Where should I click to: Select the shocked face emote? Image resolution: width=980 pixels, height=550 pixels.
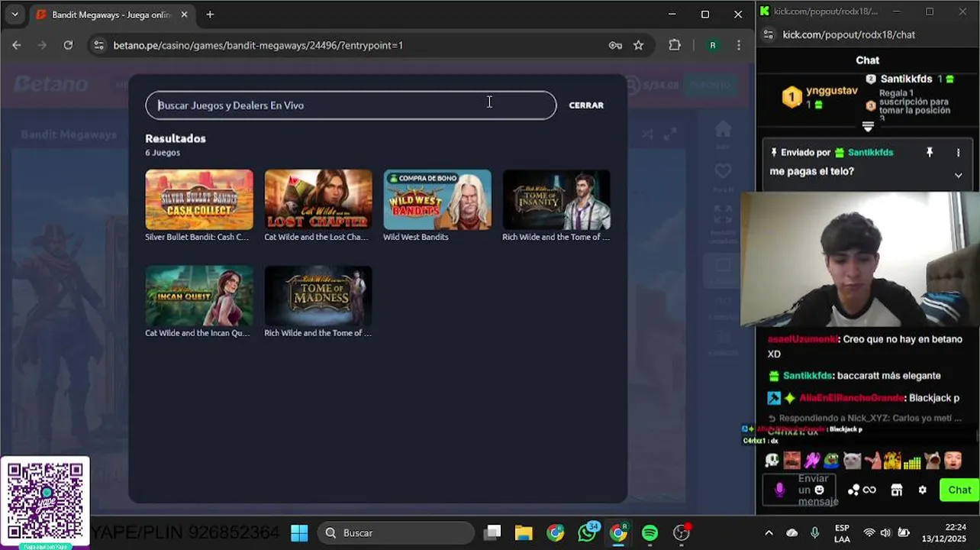click(x=952, y=461)
